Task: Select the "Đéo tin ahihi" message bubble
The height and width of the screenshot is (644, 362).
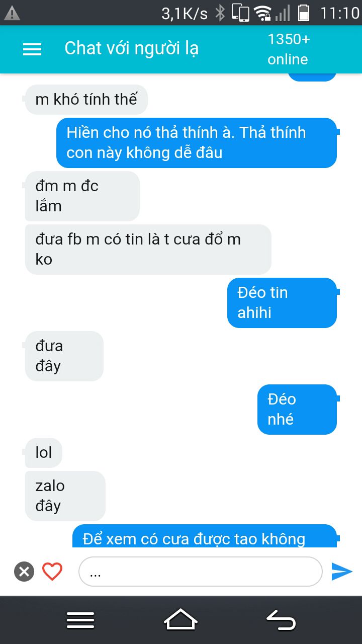Action: [x=282, y=302]
